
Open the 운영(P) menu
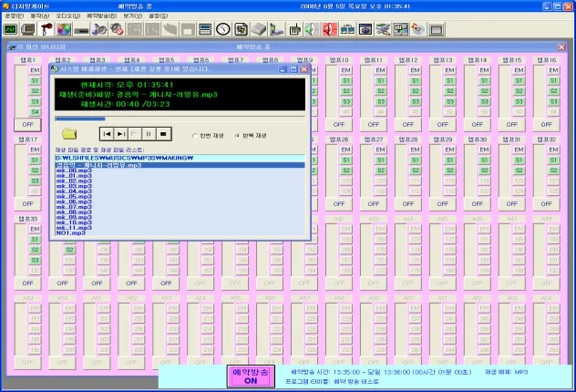(x=14, y=15)
